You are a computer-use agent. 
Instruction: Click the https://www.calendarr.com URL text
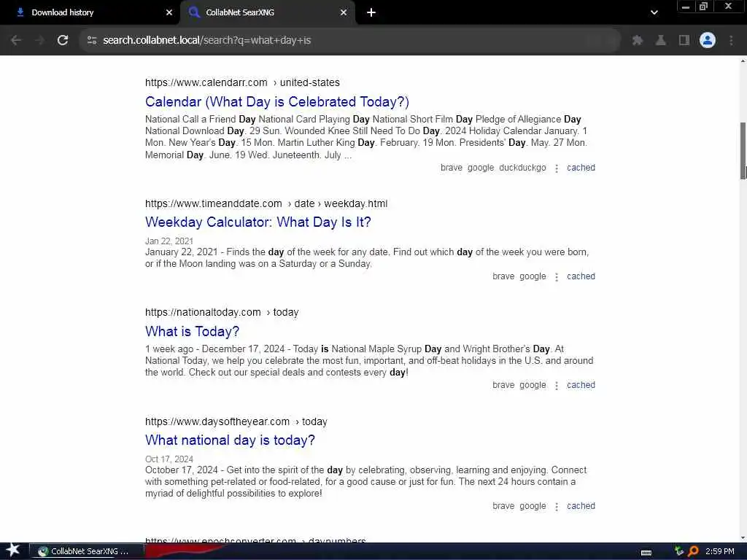[x=206, y=82]
